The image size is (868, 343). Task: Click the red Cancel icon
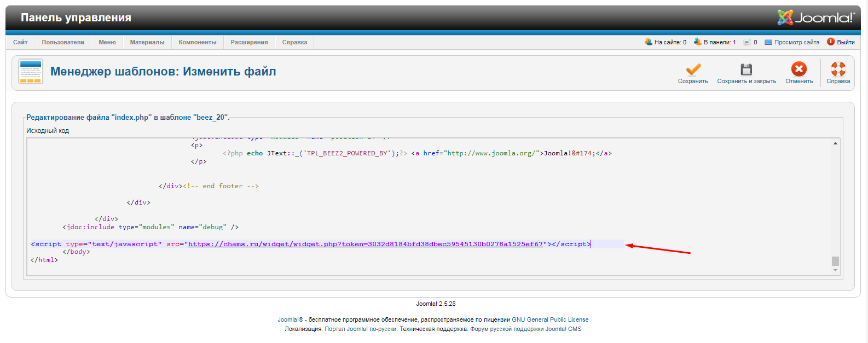[x=798, y=69]
